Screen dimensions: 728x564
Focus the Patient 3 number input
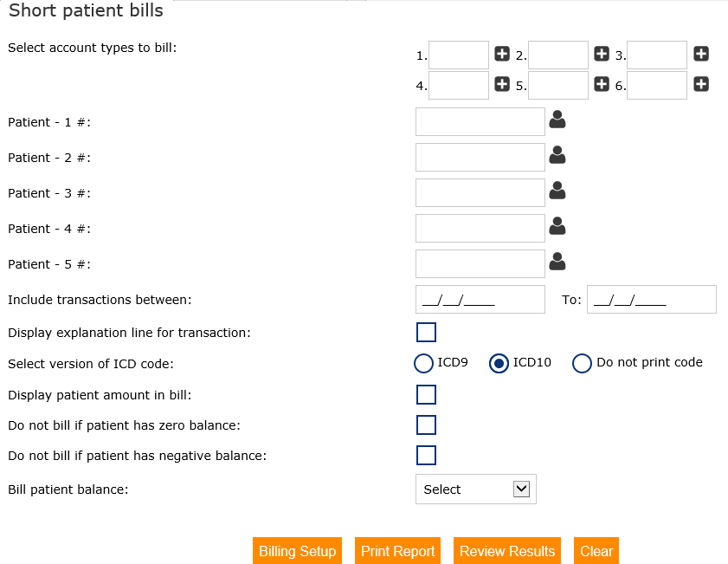[x=480, y=193]
